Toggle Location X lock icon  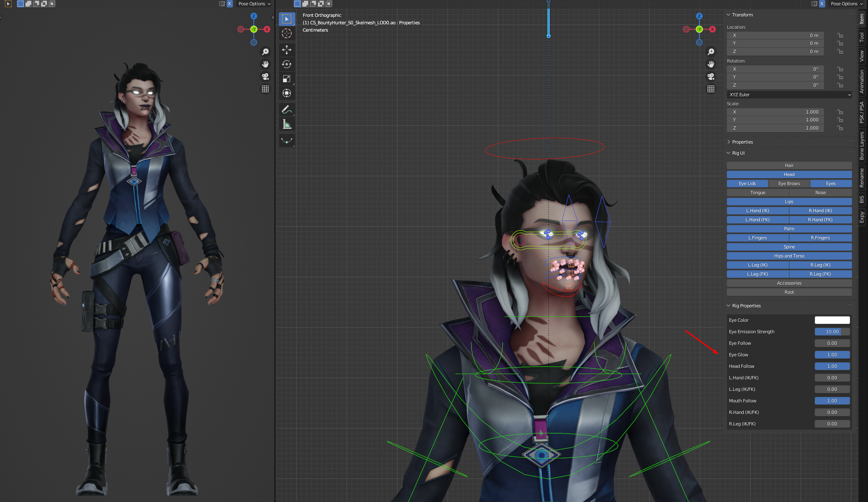coord(840,35)
